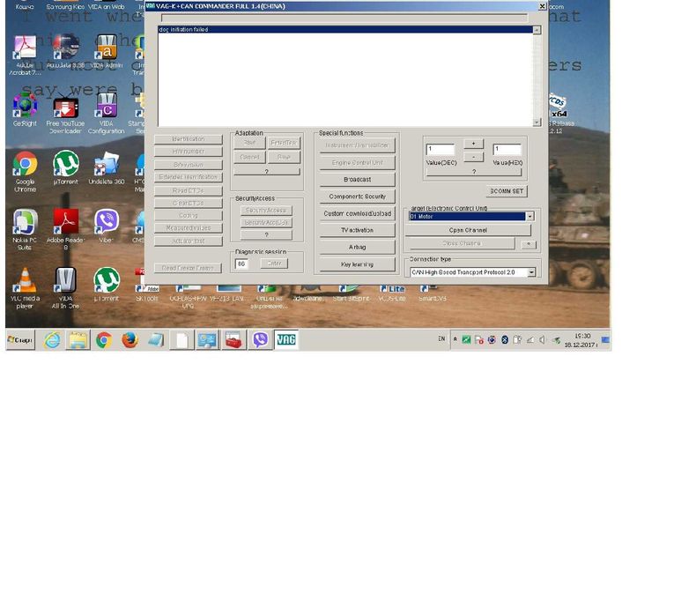Image resolution: width=674 pixels, height=616 pixels.
Task: Open VLC media player desktop icon
Action: (25, 288)
